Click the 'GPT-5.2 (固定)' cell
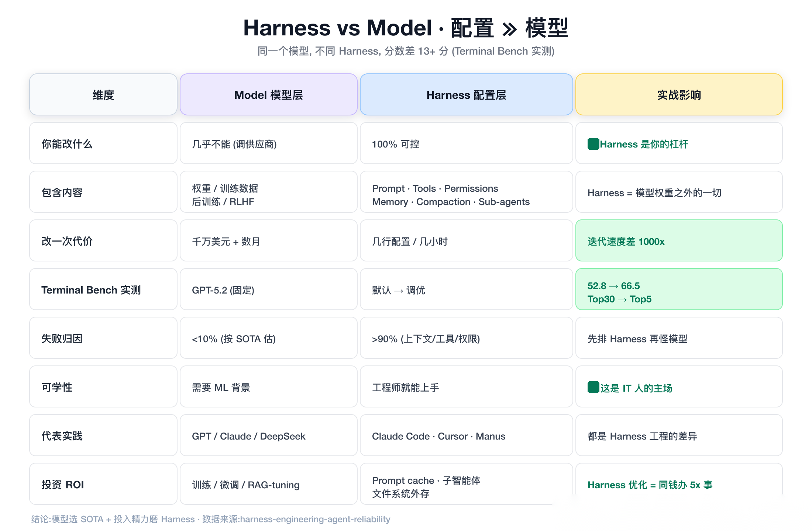Viewport: 812px width, 531px height. pyautogui.click(x=269, y=289)
